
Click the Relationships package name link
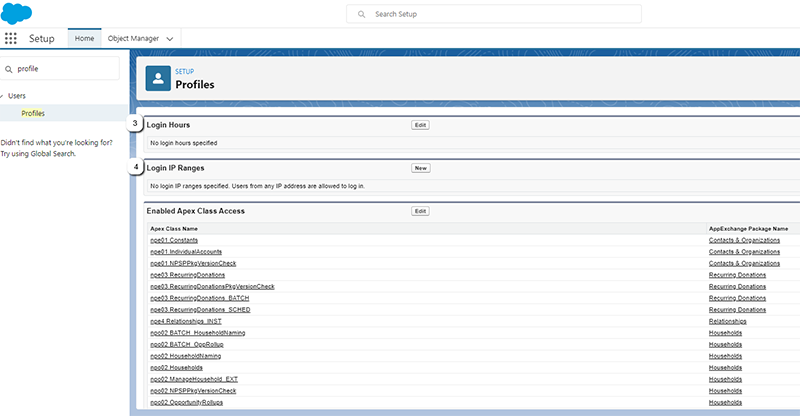point(726,321)
